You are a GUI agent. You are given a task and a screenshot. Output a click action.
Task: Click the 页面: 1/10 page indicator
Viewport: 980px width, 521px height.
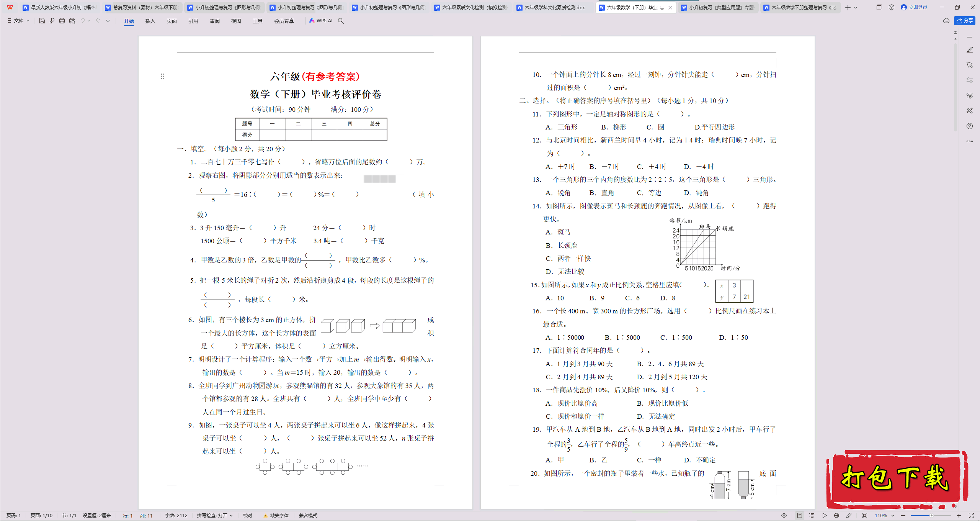click(x=41, y=516)
